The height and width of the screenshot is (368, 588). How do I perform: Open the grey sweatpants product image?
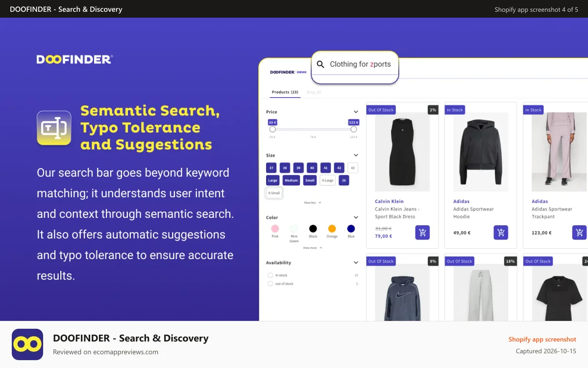coord(481,292)
